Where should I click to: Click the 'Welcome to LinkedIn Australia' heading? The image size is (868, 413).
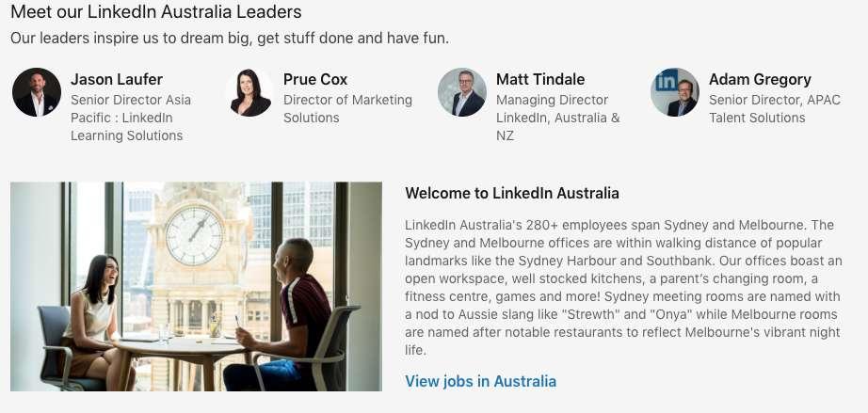pos(512,193)
